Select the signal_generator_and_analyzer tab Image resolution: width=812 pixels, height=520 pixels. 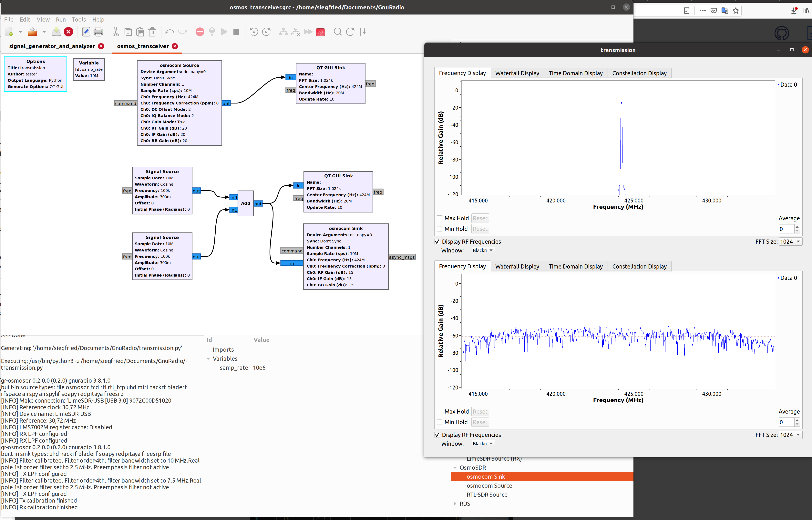pyautogui.click(x=52, y=46)
